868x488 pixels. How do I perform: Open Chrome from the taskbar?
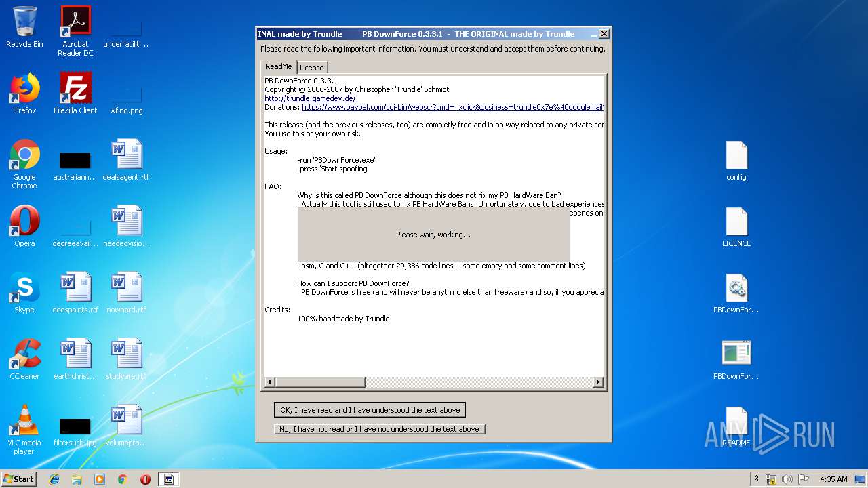click(123, 479)
